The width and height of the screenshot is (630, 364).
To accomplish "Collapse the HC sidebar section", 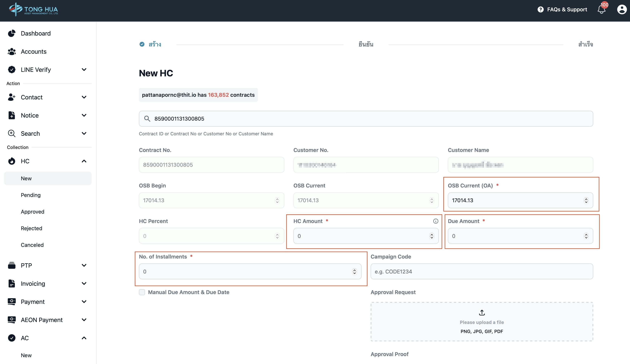I will coord(84,161).
